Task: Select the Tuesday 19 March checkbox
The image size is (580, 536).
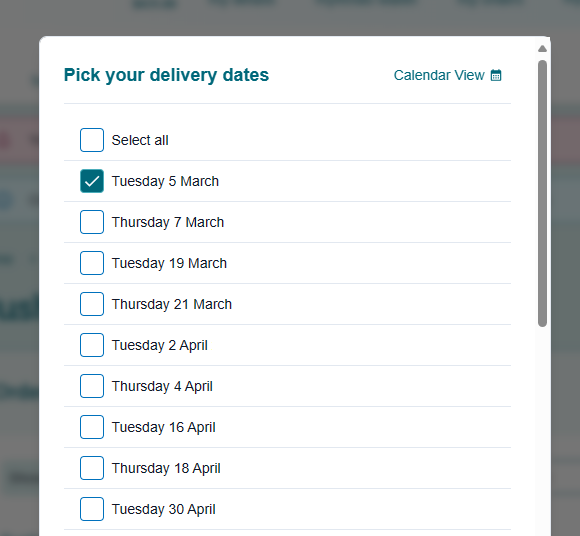Action: pyautogui.click(x=92, y=263)
